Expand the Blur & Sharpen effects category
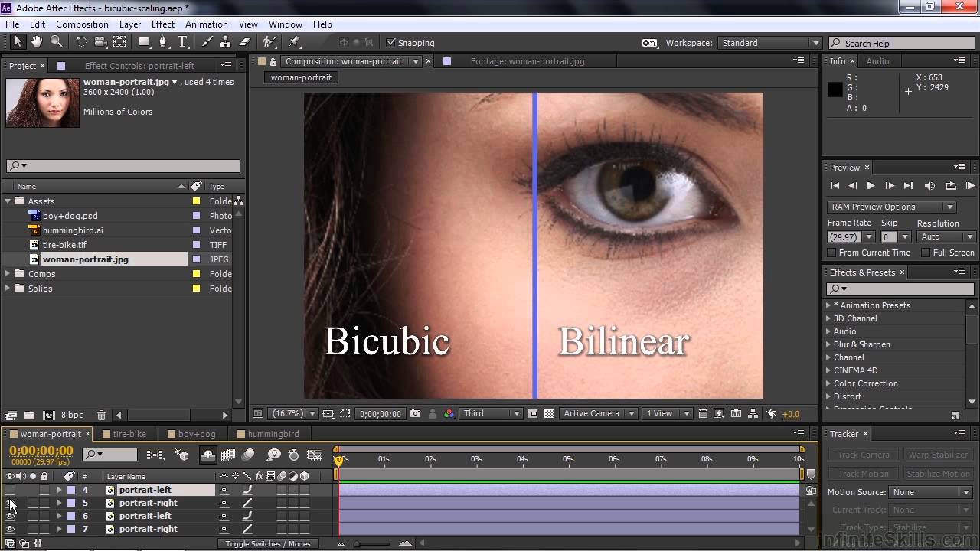980x551 pixels. pos(828,344)
